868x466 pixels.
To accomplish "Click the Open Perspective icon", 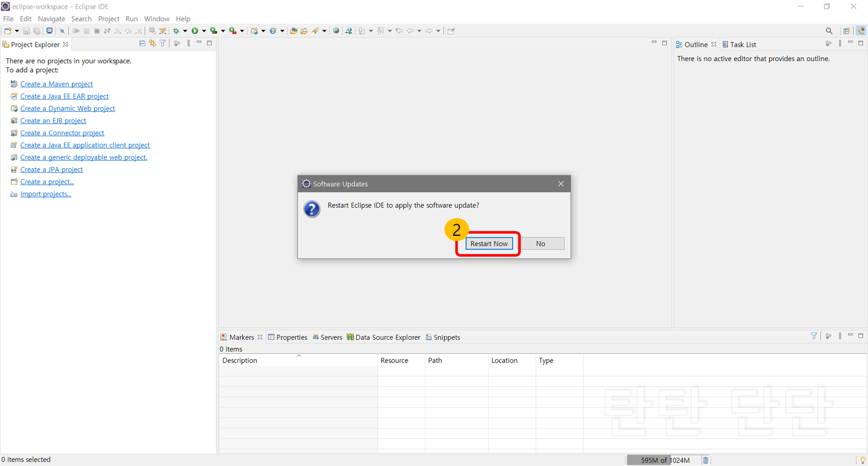I will [846, 31].
